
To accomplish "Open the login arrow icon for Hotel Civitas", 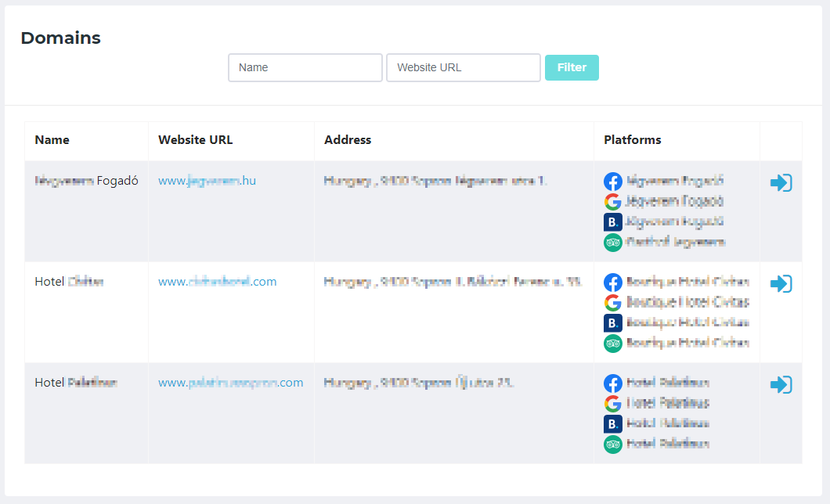I will pos(781,284).
